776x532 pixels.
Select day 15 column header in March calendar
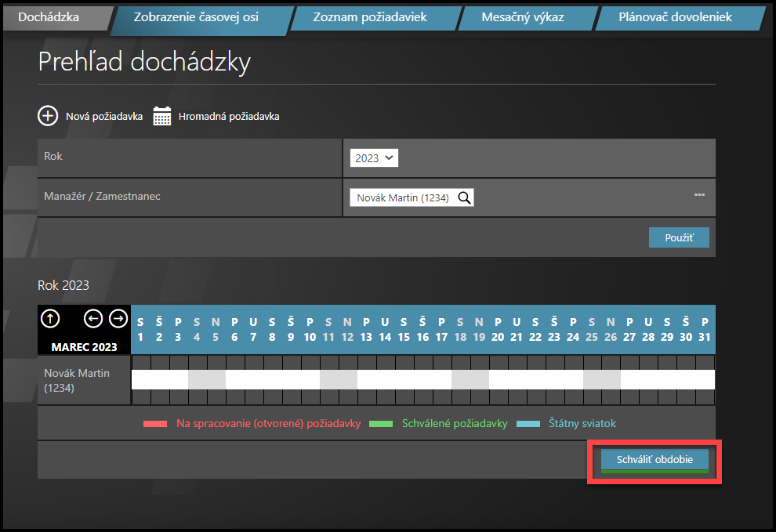404,330
